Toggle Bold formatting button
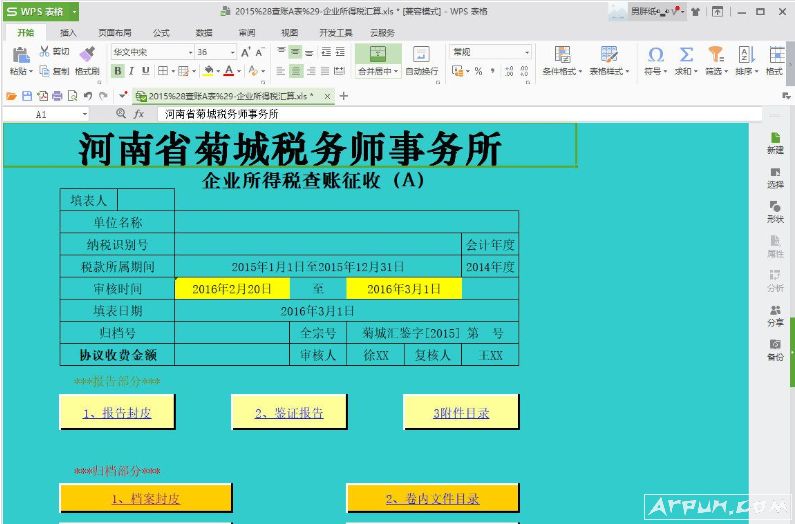795x524 pixels. pos(117,71)
